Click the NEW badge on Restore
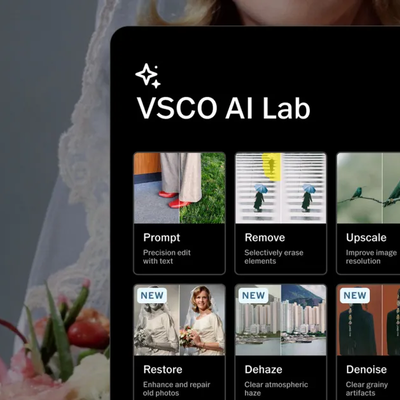This screenshot has width=400, height=400. 152,296
